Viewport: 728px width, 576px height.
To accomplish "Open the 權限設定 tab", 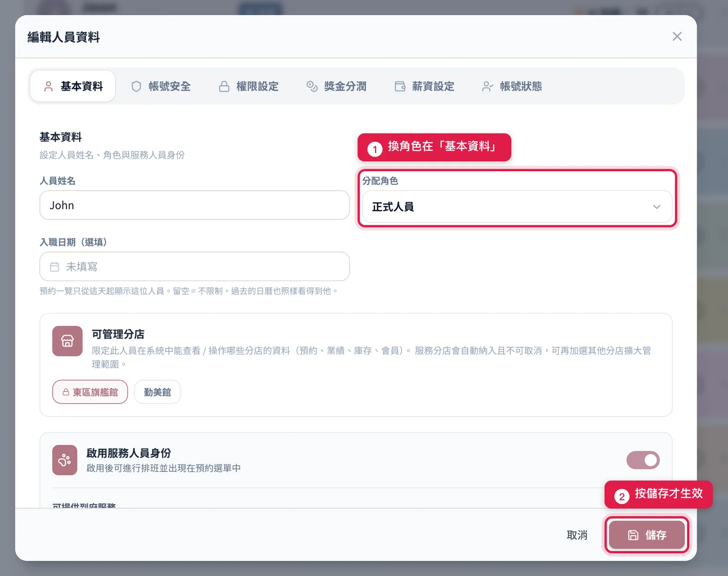I will (248, 86).
